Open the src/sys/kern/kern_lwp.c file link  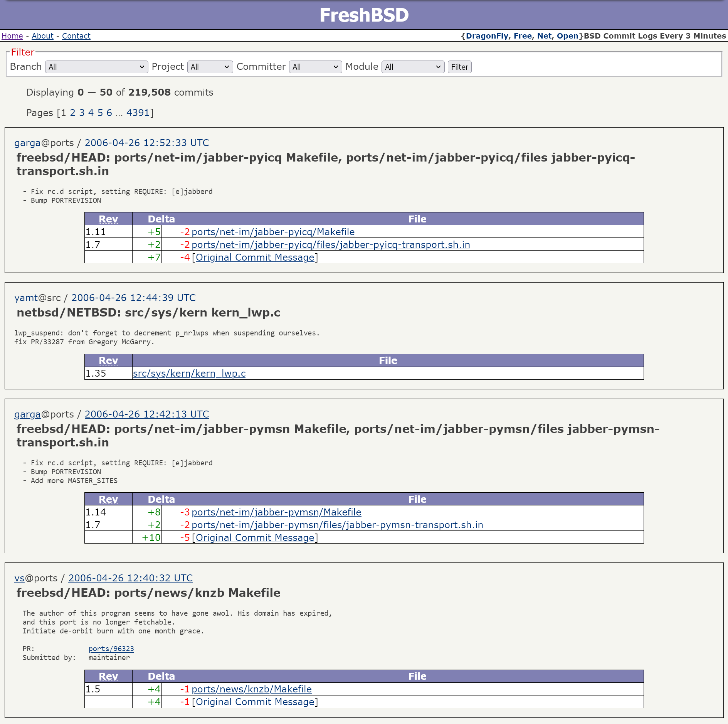189,374
